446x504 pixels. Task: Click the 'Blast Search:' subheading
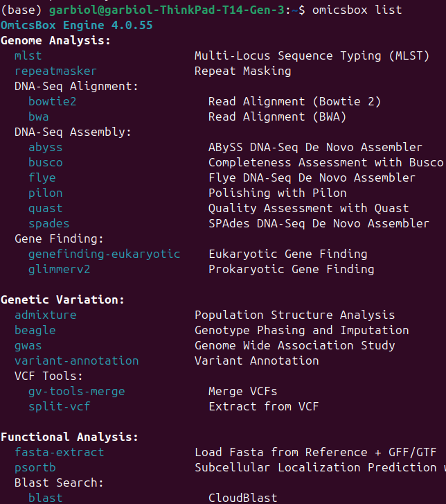(59, 483)
